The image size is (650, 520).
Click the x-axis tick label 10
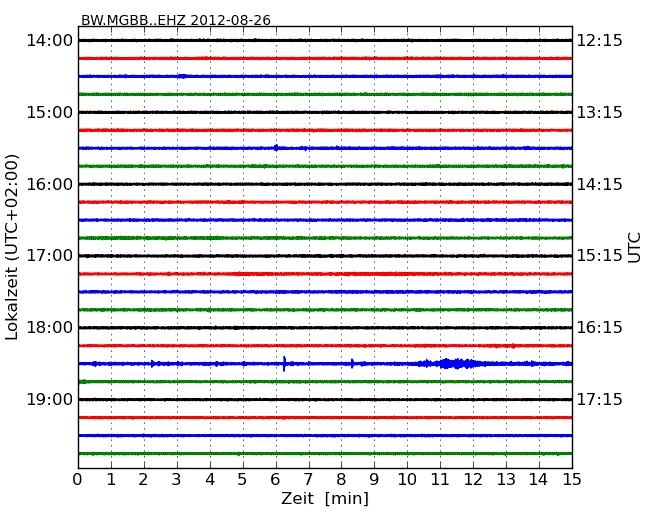click(407, 480)
